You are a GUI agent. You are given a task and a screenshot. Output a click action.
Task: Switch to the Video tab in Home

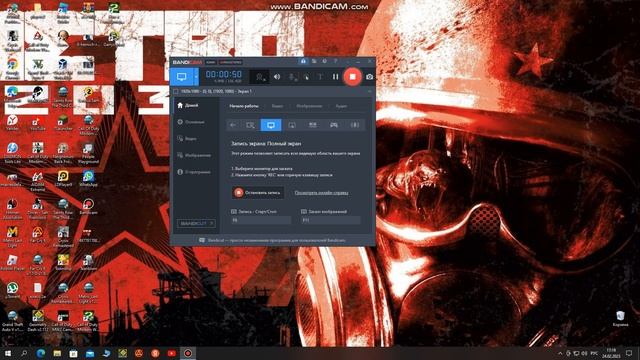click(x=277, y=106)
